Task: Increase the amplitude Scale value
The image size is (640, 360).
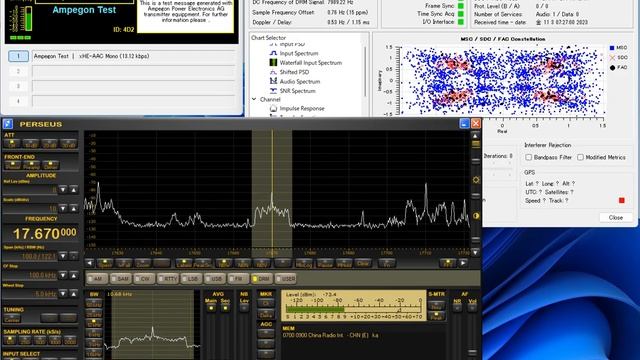Action: click(x=73, y=209)
